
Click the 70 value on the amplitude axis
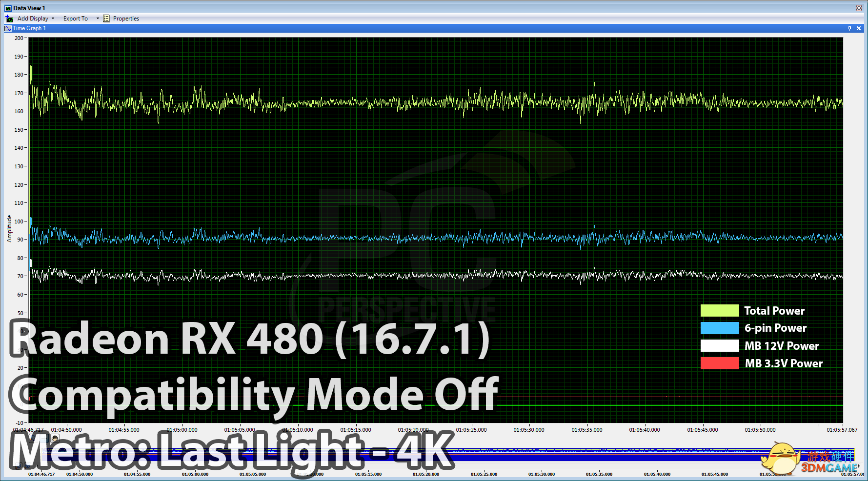coord(20,276)
